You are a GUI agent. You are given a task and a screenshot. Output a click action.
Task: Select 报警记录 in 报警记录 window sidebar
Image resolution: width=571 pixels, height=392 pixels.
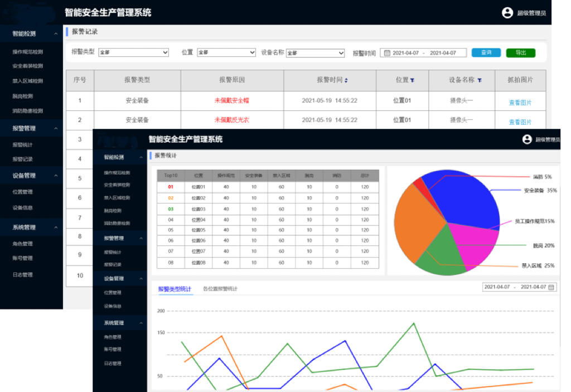(x=22, y=159)
